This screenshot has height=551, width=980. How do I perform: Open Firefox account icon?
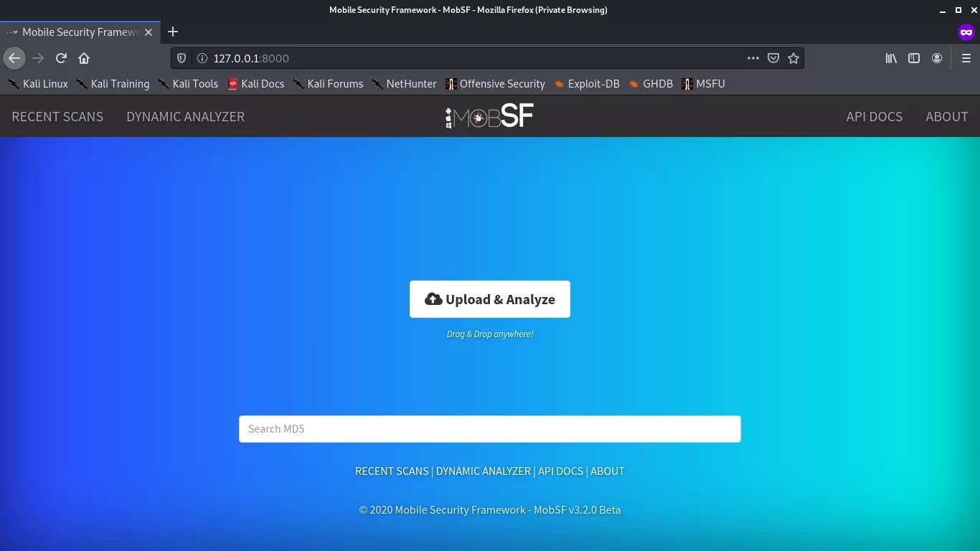coord(937,58)
